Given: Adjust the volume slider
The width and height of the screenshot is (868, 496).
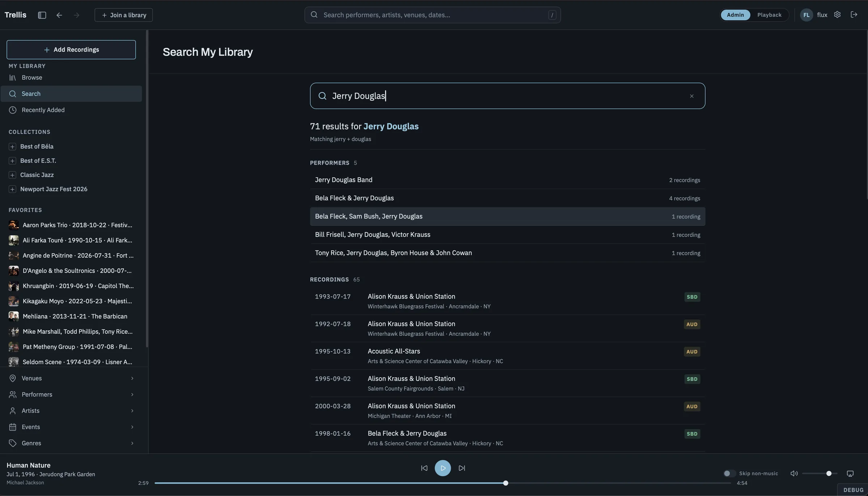Looking at the screenshot, I should [820, 474].
